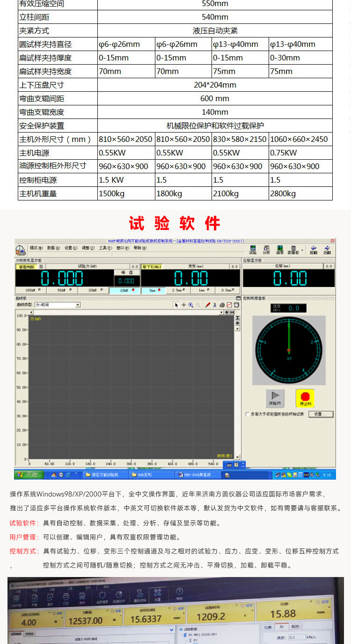Open the 模式 menu

point(36,248)
